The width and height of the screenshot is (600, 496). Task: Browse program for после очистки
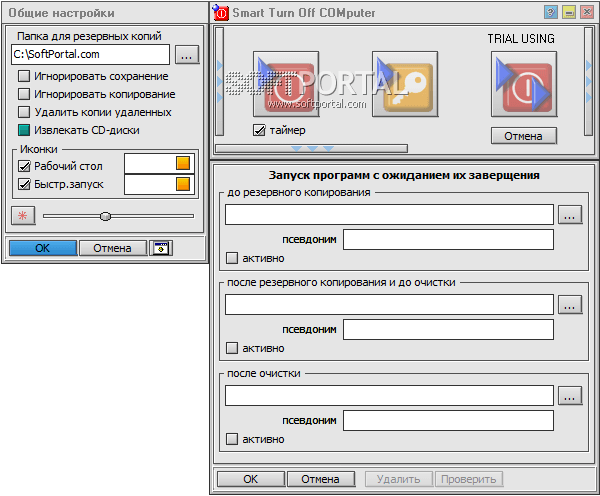pyautogui.click(x=570, y=395)
